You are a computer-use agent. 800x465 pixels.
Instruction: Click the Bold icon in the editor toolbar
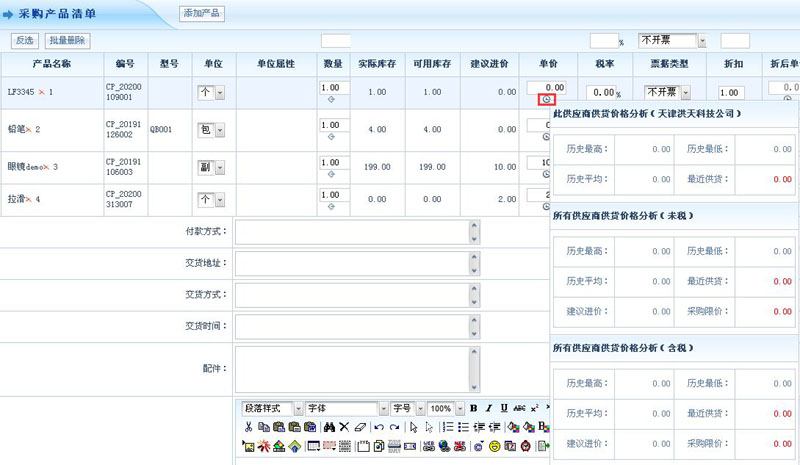(x=473, y=409)
